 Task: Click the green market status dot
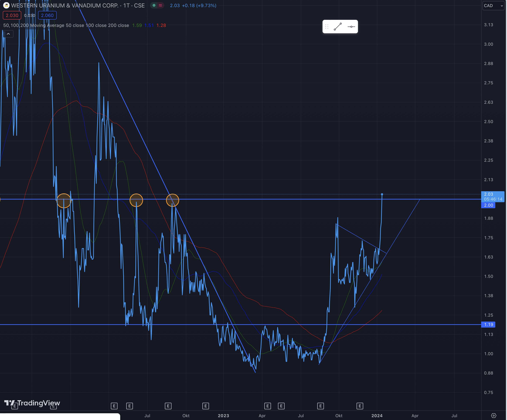154,5
